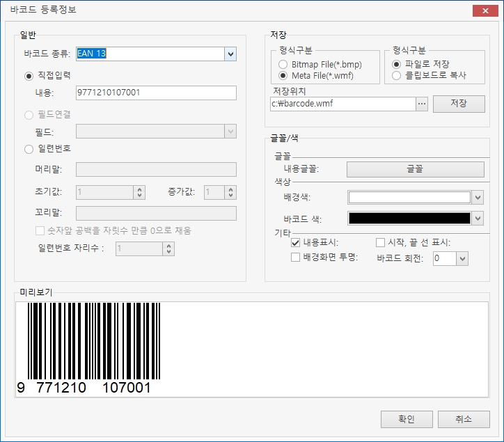Screen dimensions: 504x442
Task: Click the 꼬리말 text field
Action: point(156,213)
